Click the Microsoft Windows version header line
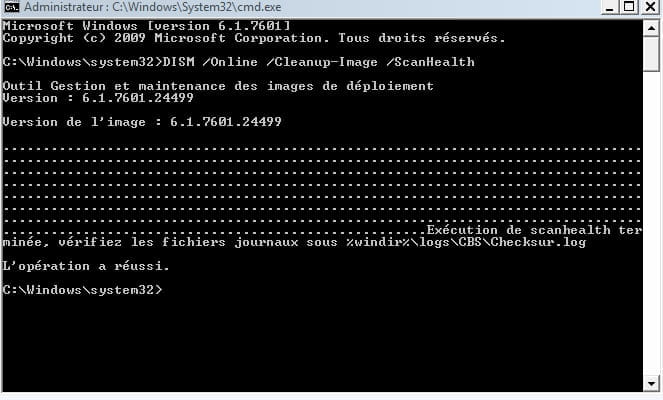This screenshot has width=663, height=400. 146,26
